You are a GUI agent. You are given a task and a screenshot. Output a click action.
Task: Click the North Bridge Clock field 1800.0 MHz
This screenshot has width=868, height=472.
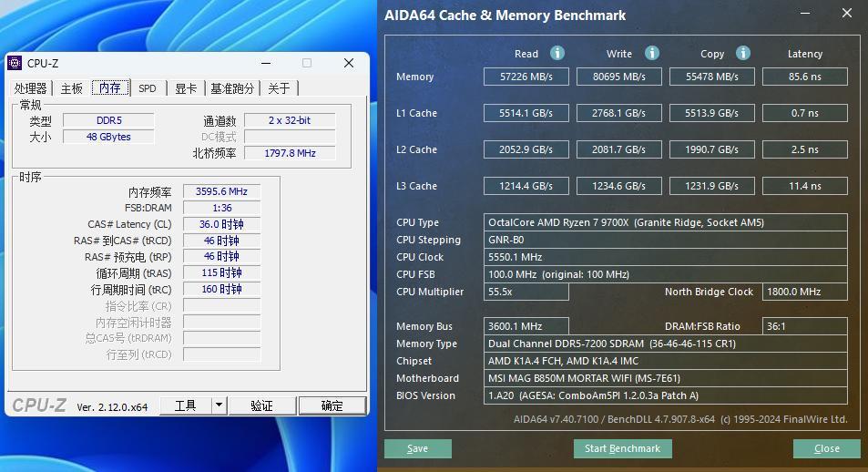tap(805, 292)
